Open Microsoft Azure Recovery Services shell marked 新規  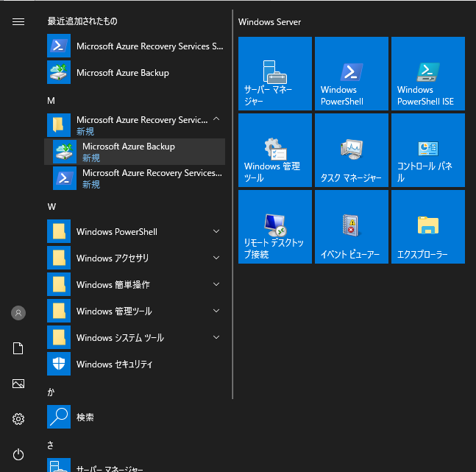coord(136,178)
